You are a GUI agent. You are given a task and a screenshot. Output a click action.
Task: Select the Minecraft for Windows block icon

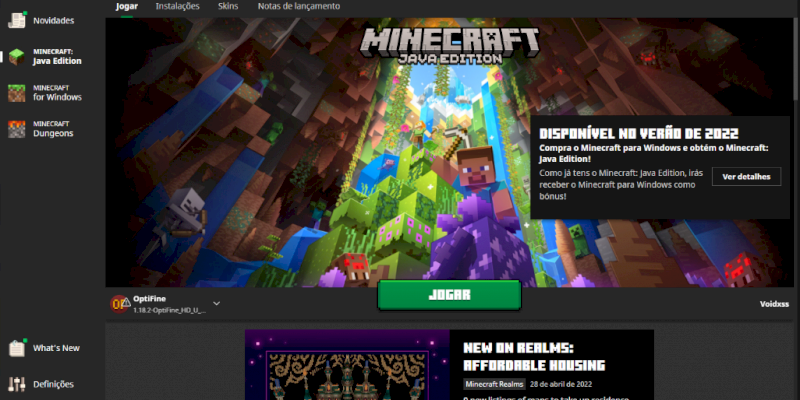[17, 93]
